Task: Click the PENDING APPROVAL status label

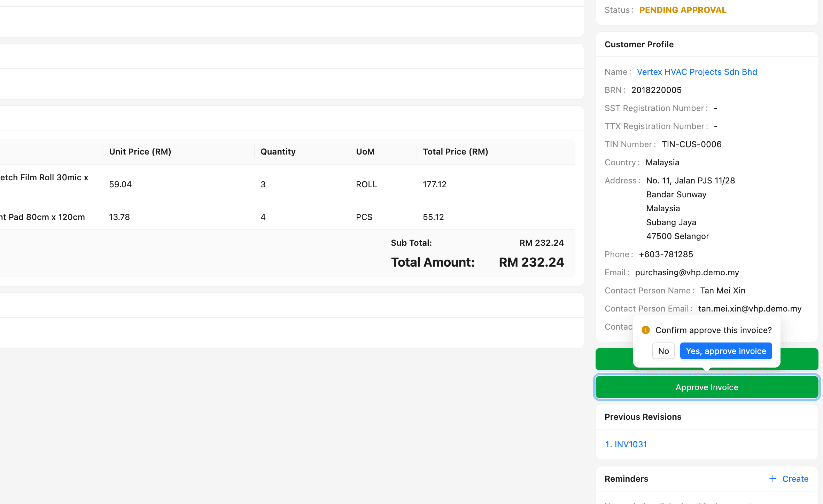Action: point(683,10)
